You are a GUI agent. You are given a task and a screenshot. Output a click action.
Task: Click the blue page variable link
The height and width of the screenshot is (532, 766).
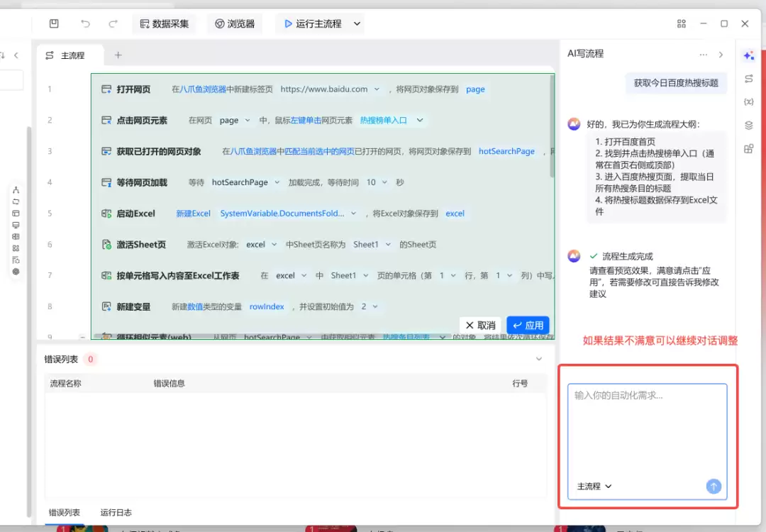[x=475, y=89]
